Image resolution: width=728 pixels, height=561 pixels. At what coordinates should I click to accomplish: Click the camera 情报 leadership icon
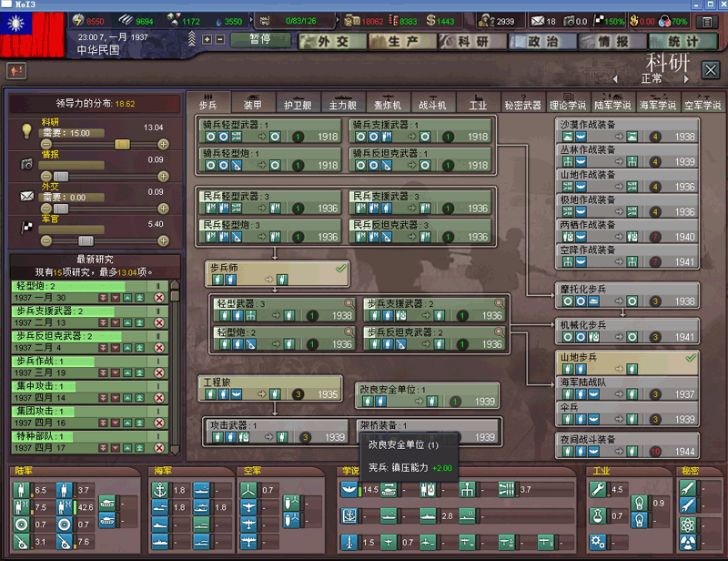(26, 163)
